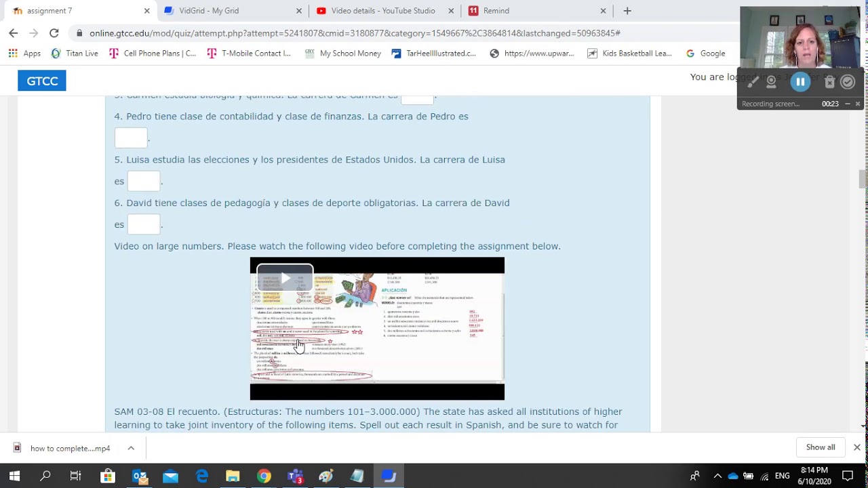This screenshot has height=488, width=868.
Task: Open Microsoft Store from taskbar
Action: point(107,476)
